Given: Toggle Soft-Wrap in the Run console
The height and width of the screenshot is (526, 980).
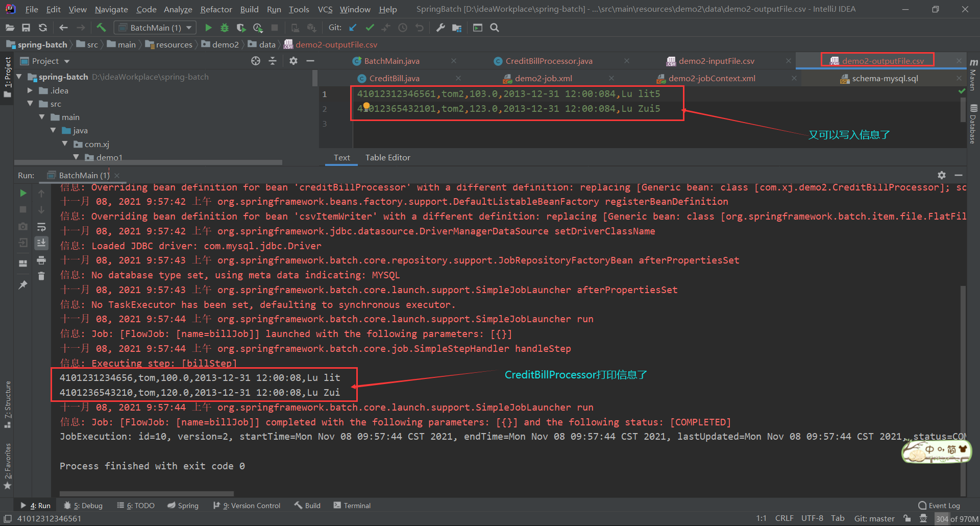Looking at the screenshot, I should pos(41,227).
